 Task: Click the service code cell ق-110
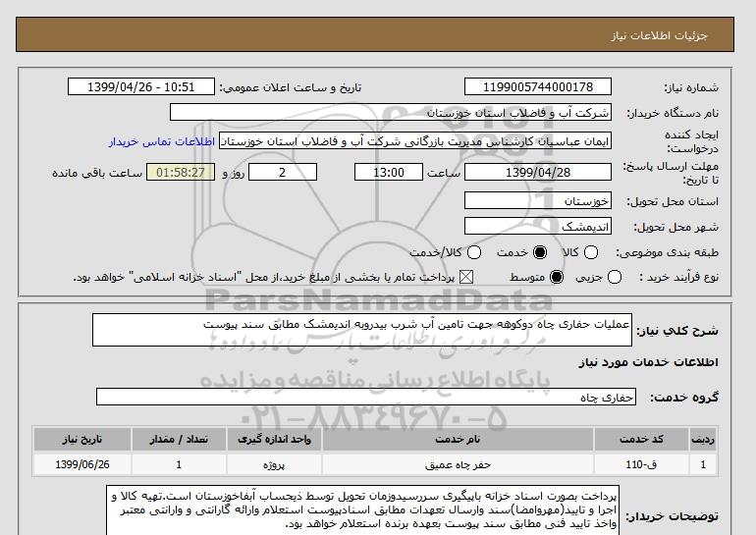coord(641,464)
